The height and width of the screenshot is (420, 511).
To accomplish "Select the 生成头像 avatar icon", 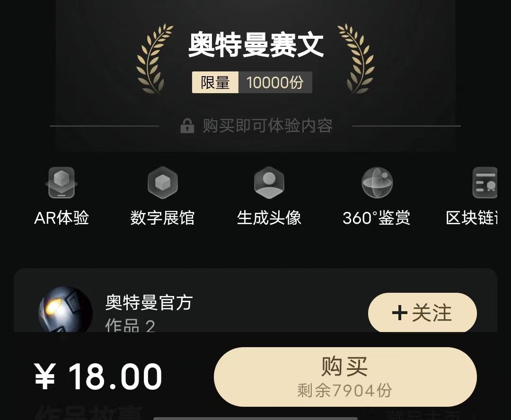I will pos(269,183).
